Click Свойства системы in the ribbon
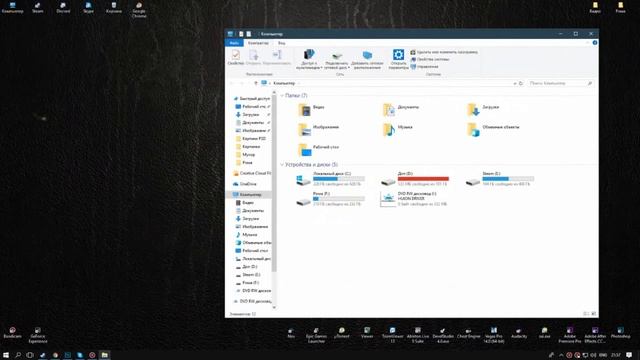Image resolution: width=640 pixels, height=360 pixels. [x=429, y=59]
